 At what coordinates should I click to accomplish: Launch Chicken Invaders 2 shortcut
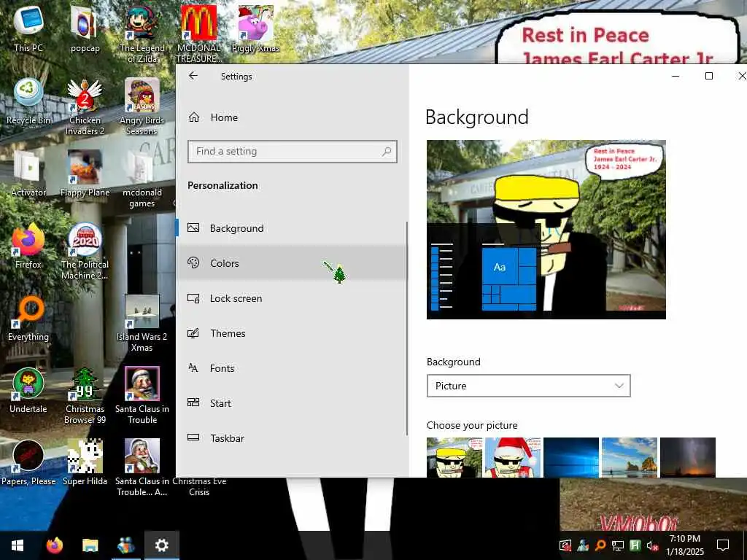point(85,106)
